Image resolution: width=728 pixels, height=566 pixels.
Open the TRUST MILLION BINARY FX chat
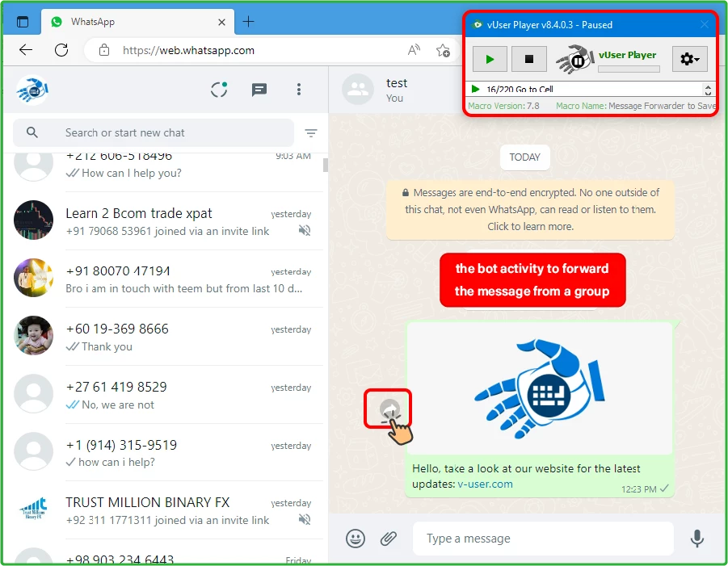[x=163, y=509]
